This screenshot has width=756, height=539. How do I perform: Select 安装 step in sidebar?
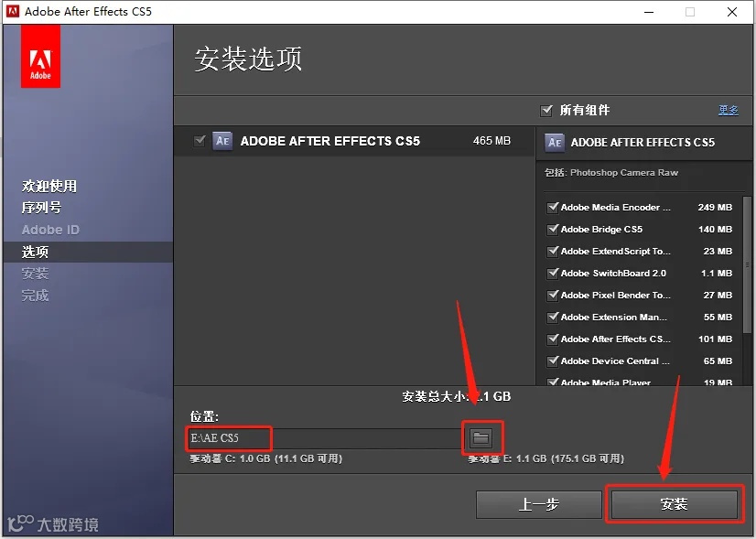pos(35,274)
